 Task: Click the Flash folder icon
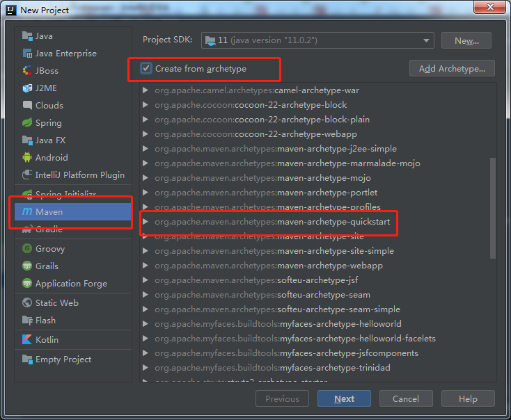(27, 320)
